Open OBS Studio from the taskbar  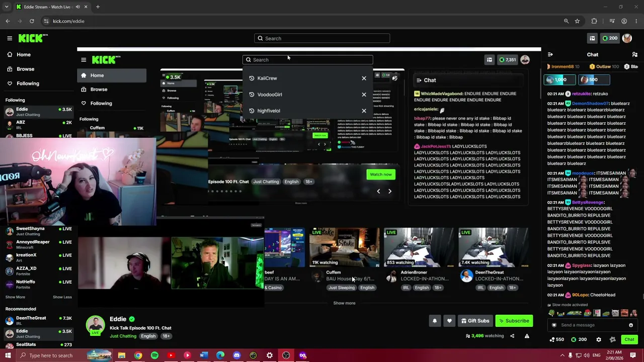(286, 355)
